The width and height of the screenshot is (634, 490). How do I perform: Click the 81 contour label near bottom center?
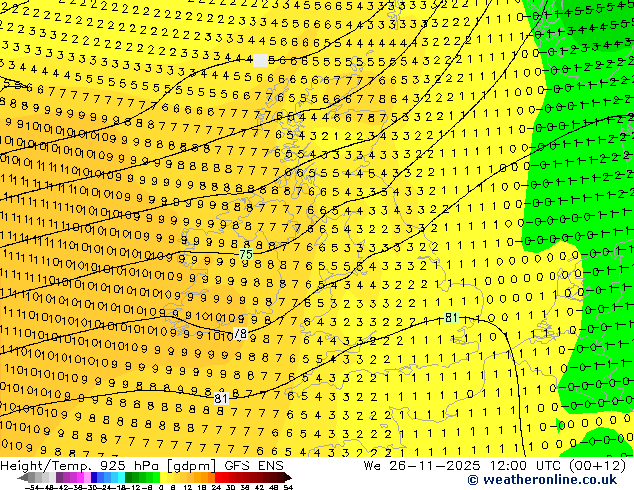(x=221, y=399)
